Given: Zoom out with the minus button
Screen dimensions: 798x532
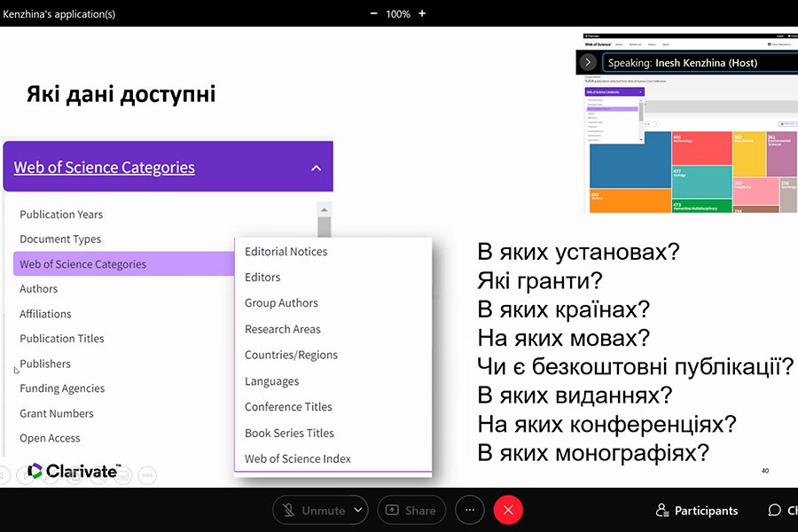Looking at the screenshot, I should pos(373,13).
